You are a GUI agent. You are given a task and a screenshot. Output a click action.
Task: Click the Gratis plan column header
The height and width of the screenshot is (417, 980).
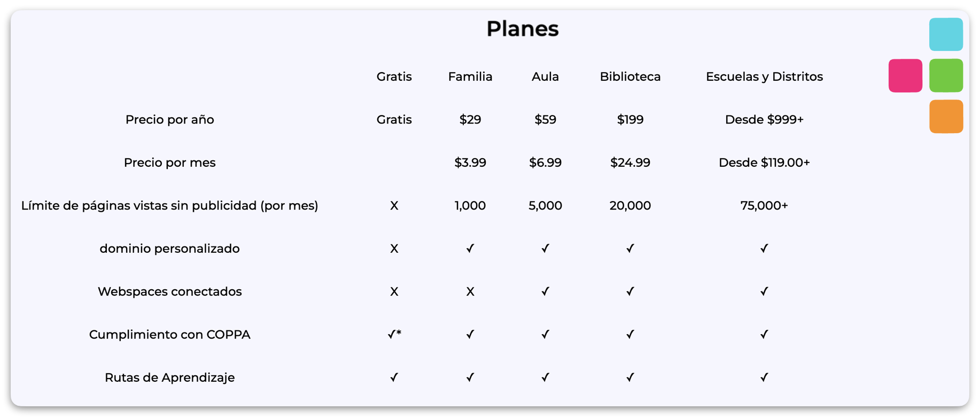pos(394,77)
